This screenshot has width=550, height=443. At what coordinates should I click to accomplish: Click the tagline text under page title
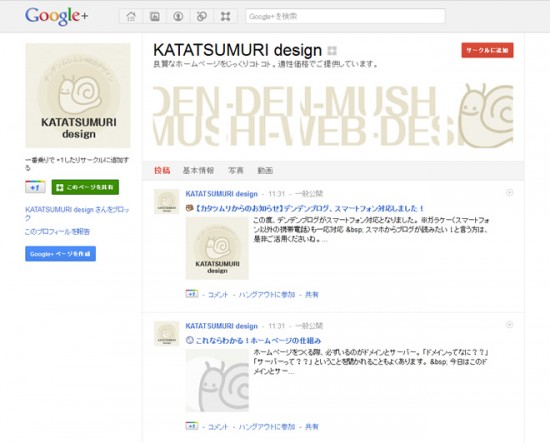[266, 65]
